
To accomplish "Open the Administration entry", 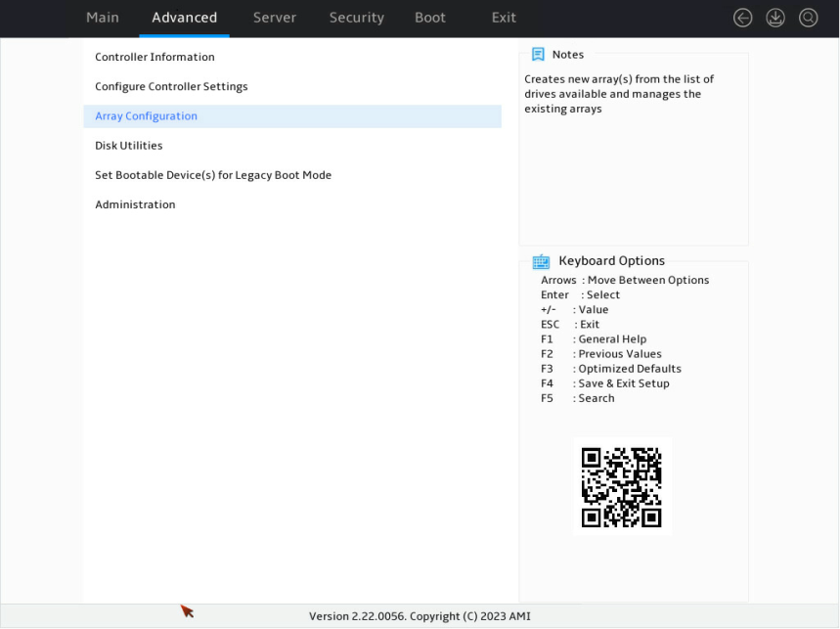I will coord(292,204).
